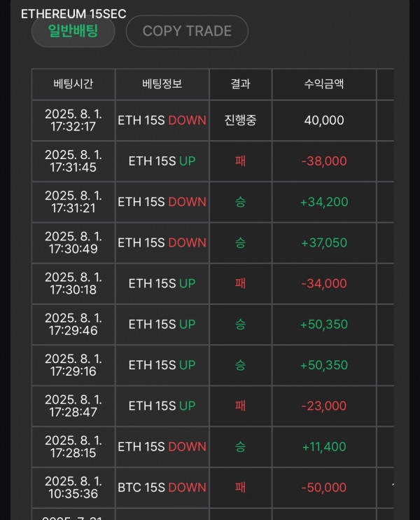Click the +37,050 profit amount
Viewport: 420px width, 520px height.
[x=324, y=242]
